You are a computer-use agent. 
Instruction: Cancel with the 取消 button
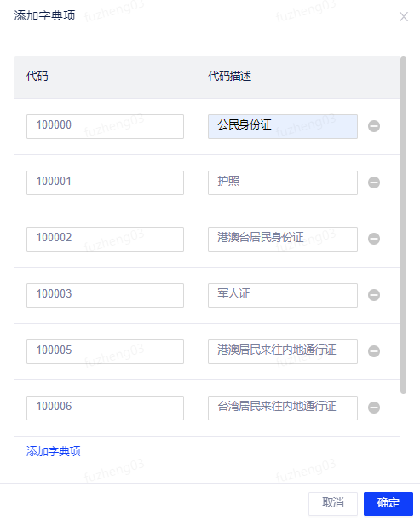pyautogui.click(x=333, y=504)
